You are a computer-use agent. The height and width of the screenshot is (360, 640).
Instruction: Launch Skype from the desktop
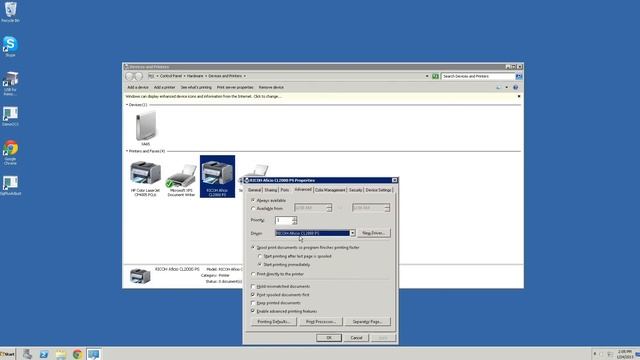10,46
